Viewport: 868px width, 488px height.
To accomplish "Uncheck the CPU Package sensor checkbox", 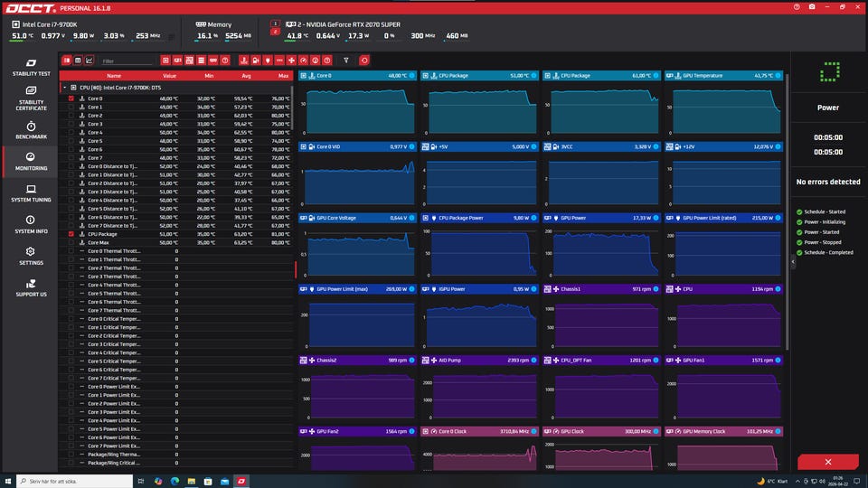I will coord(71,234).
